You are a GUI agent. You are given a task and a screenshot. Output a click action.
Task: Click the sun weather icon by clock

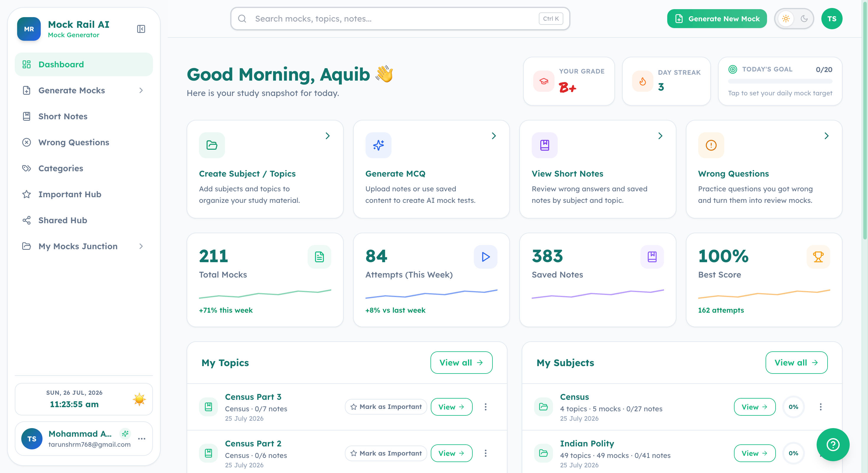tap(139, 399)
